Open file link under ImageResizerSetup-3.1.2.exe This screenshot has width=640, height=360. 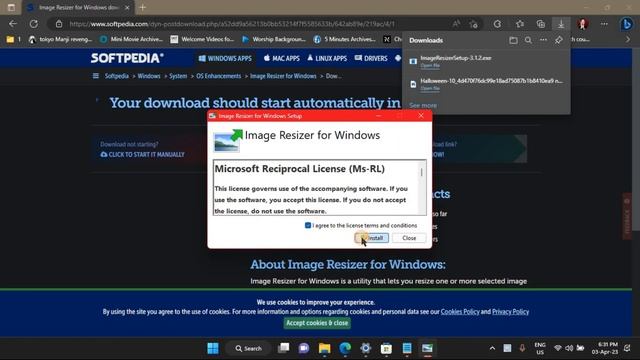pos(430,65)
